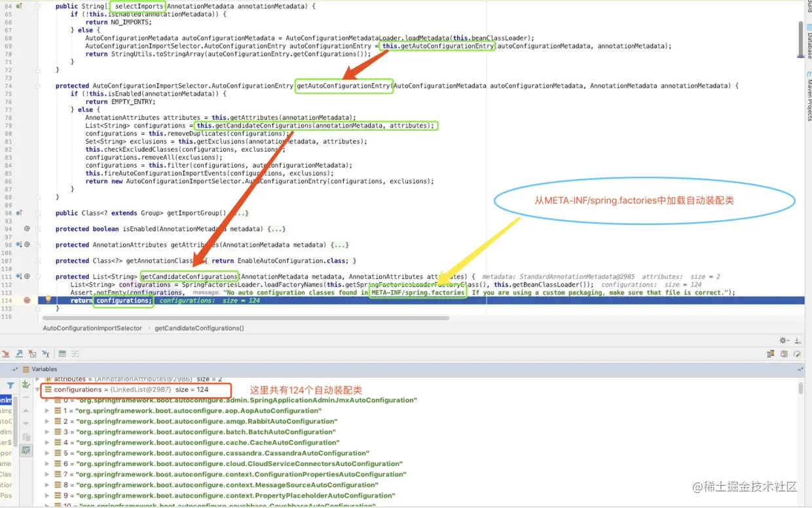Click the Step Into debugger icon
This screenshot has width=812, height=508.
coord(6,354)
